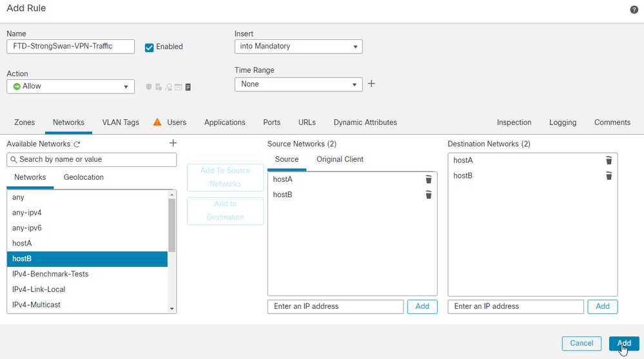
Task: Select the Networks sub-tab under search
Action: pyautogui.click(x=30, y=177)
